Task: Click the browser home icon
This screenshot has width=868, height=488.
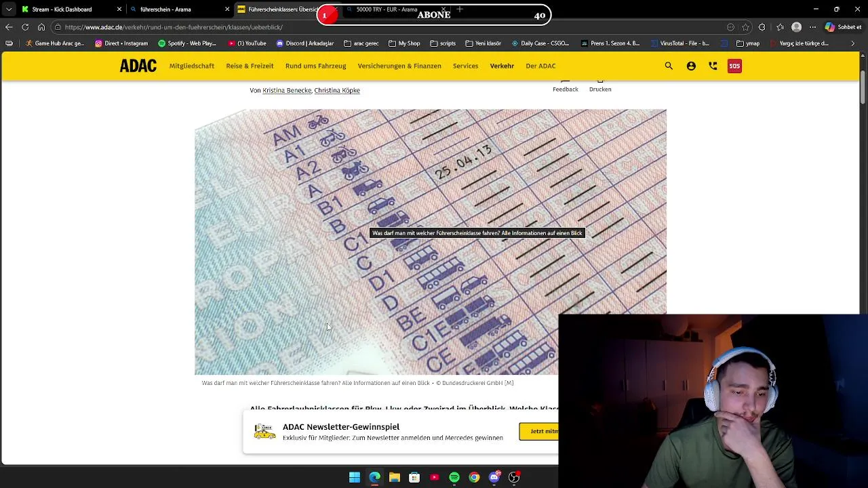Action: click(x=41, y=27)
